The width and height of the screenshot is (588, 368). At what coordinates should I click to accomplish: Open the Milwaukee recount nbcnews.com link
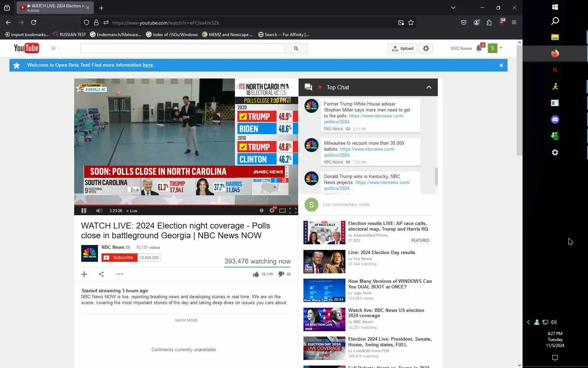pos(359,152)
